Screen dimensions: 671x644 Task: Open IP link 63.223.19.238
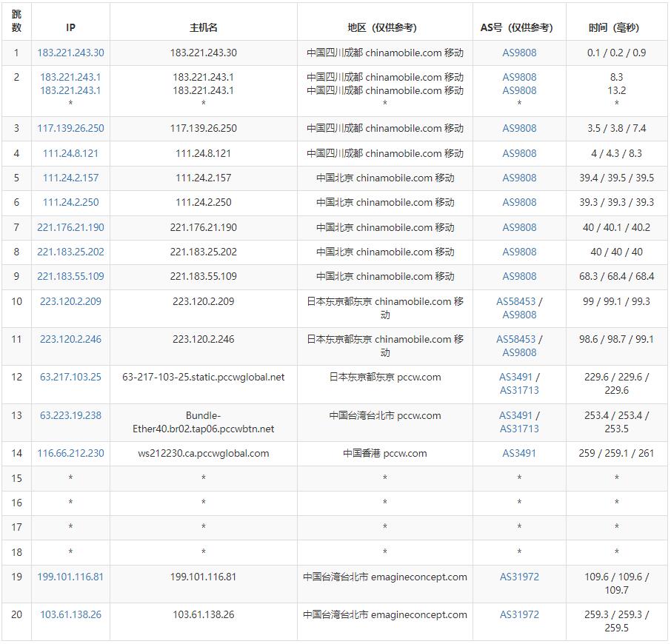[x=70, y=416]
